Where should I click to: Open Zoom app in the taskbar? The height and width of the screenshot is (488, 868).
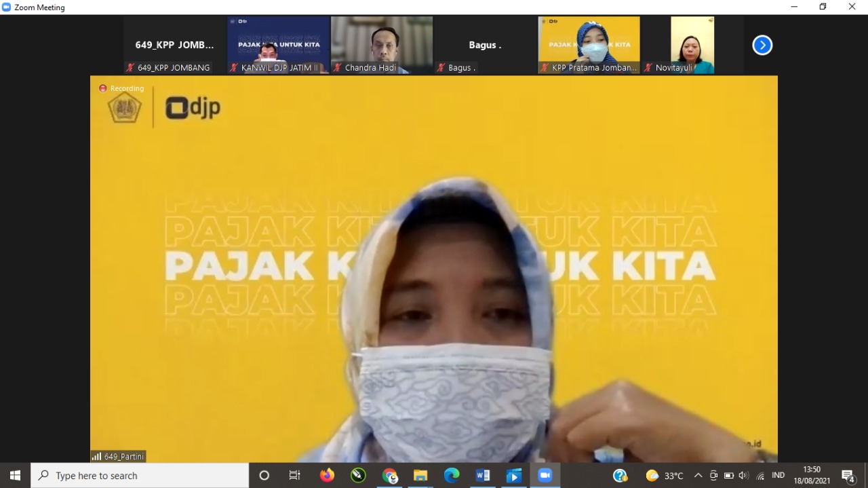tap(545, 476)
